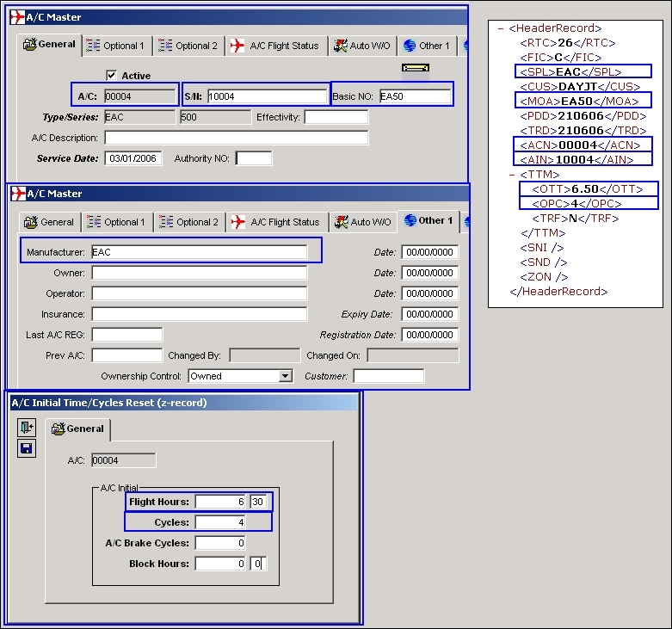The width and height of the screenshot is (672, 629).
Task: Click the exit door icon in z-record window
Action: coord(27,427)
